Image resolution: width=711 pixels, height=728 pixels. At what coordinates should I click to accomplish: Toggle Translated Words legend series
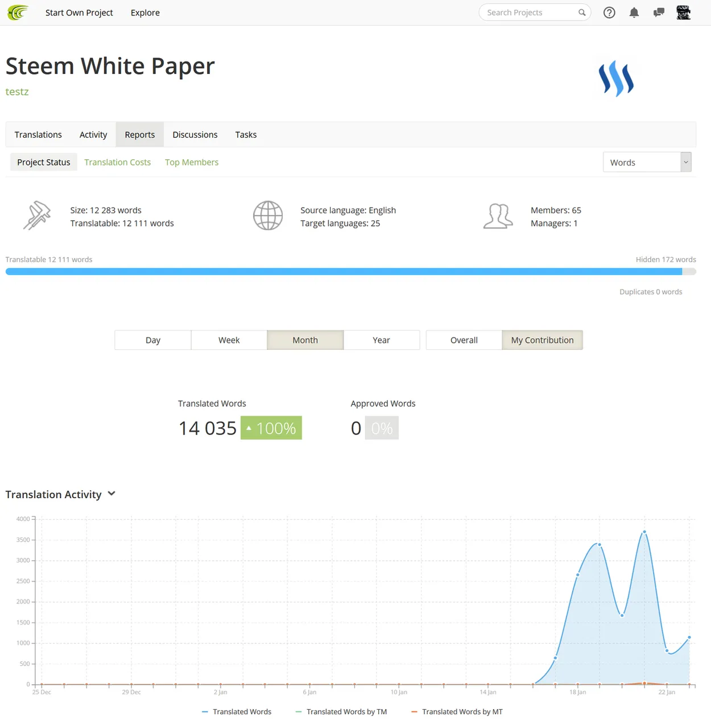click(237, 712)
